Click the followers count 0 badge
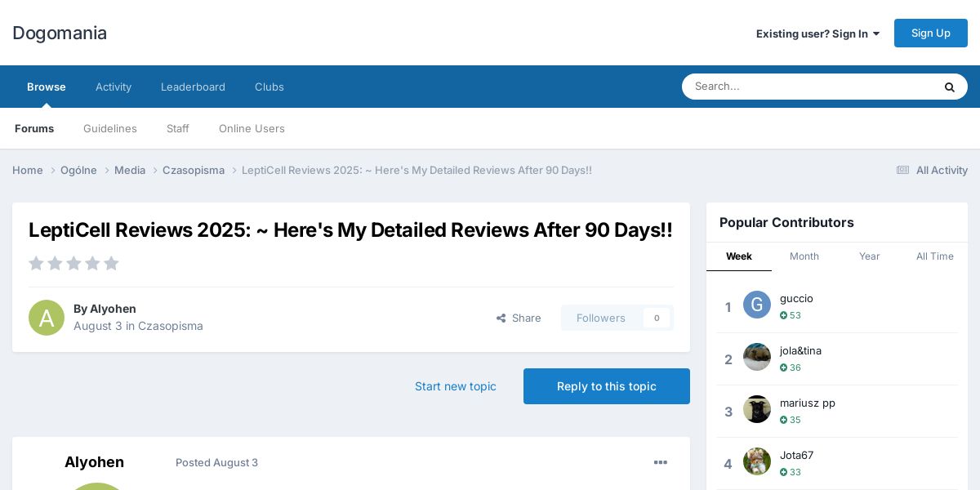The height and width of the screenshot is (490, 980). click(x=657, y=318)
